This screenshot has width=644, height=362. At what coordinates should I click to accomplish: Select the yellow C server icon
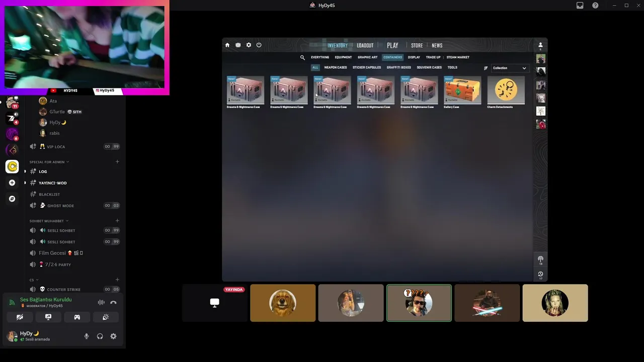click(12, 166)
